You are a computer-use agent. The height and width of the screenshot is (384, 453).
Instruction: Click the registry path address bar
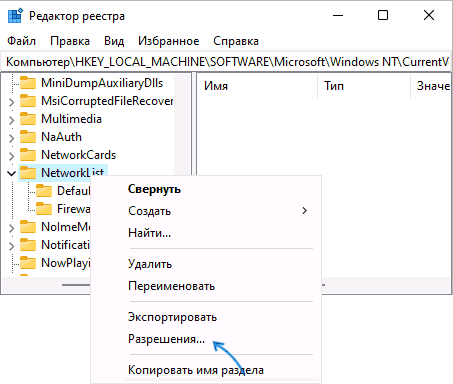pyautogui.click(x=226, y=62)
